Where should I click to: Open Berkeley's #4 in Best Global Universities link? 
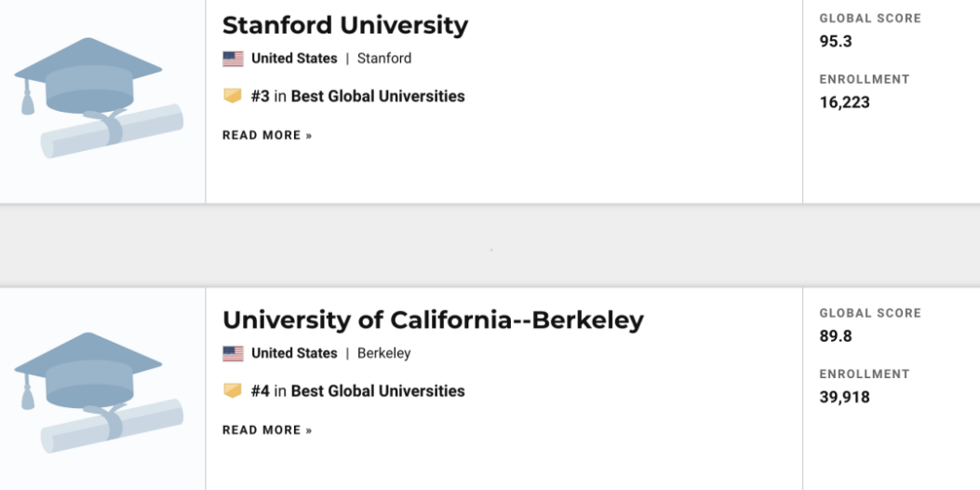tap(358, 391)
